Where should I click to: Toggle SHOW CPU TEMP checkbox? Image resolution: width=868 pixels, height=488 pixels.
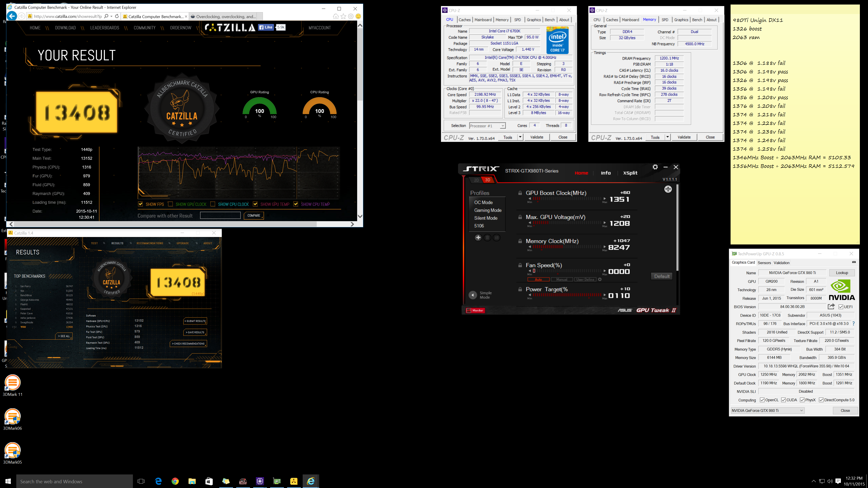pos(296,204)
